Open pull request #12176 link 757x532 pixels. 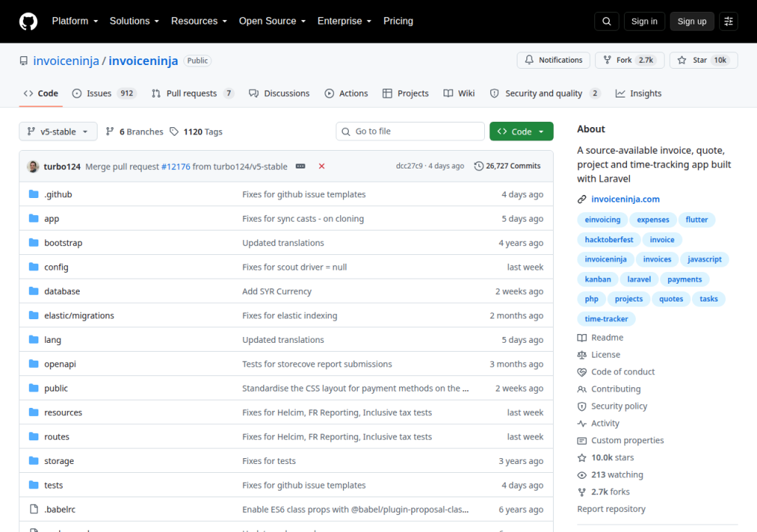pos(176,166)
